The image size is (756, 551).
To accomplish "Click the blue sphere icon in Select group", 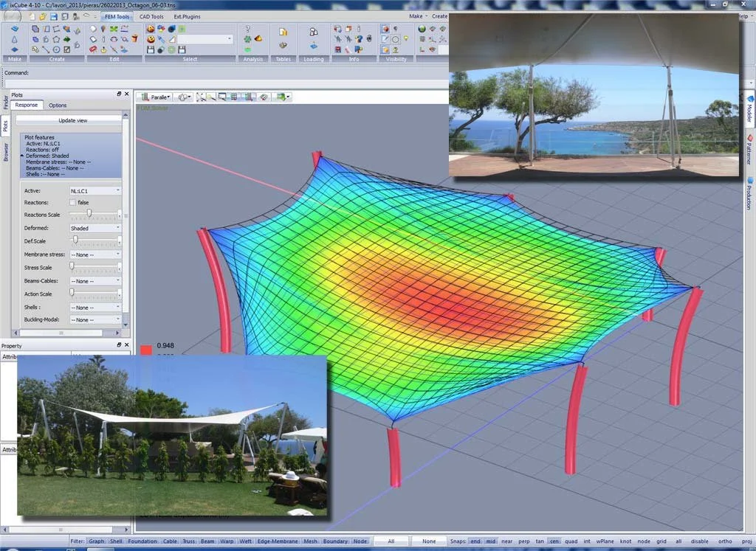I will tap(171, 29).
